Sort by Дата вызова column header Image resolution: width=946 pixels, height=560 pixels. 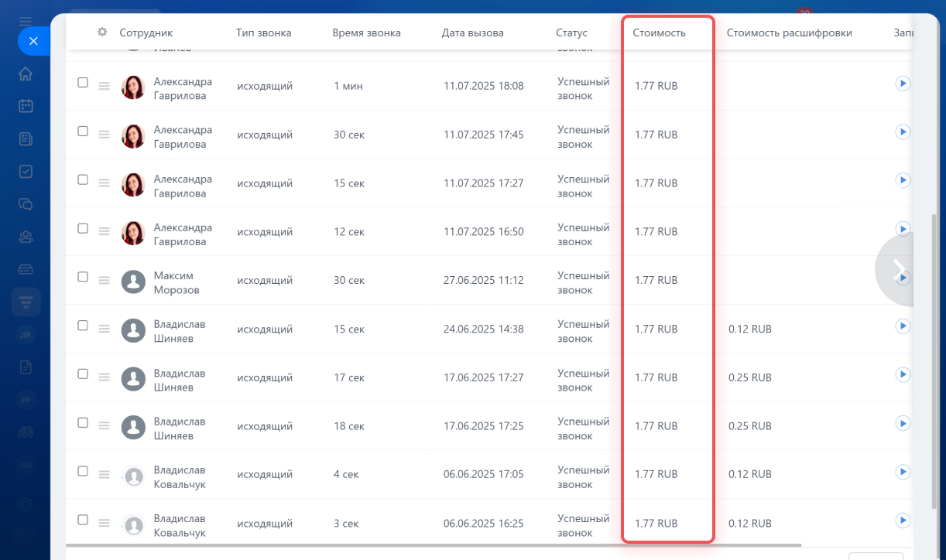472,32
